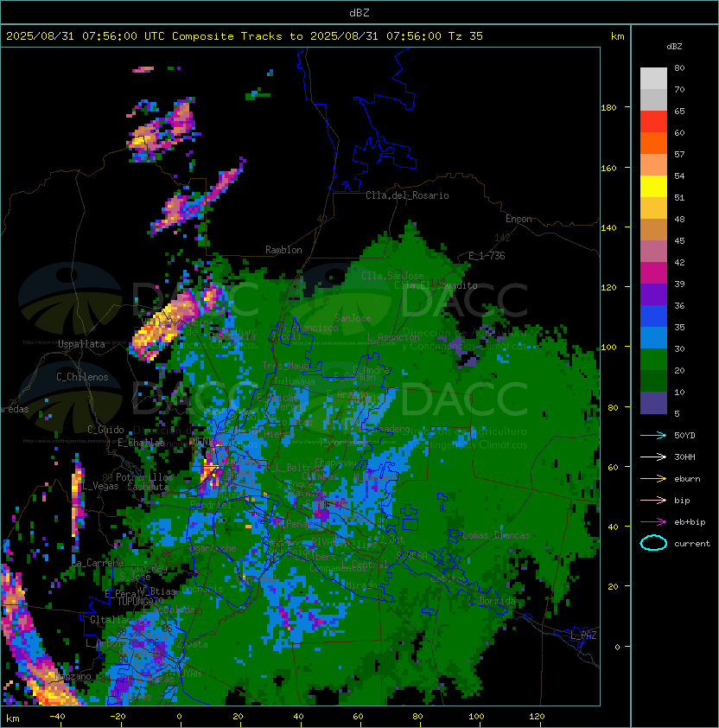The image size is (719, 728).
Task: Click the 100 km vertical axis tick
Action: pyautogui.click(x=608, y=347)
